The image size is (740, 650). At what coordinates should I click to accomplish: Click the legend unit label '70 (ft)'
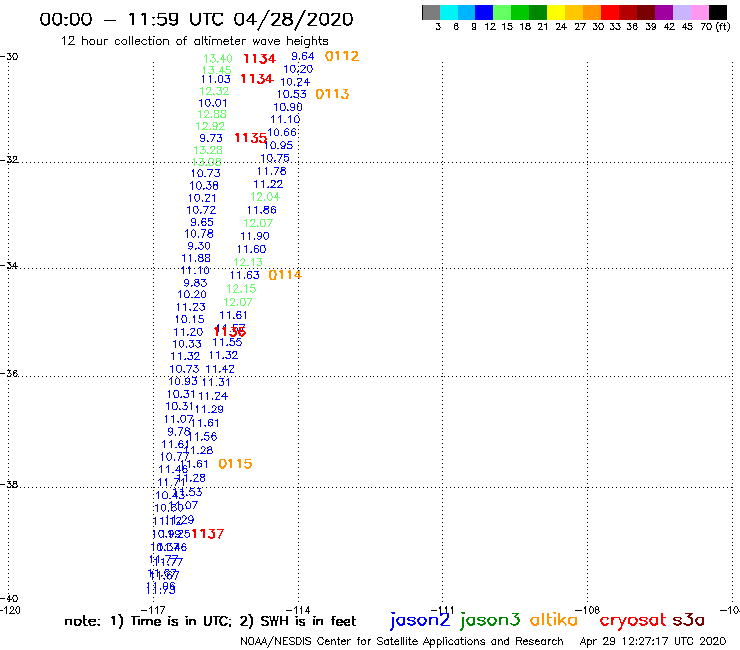click(715, 26)
